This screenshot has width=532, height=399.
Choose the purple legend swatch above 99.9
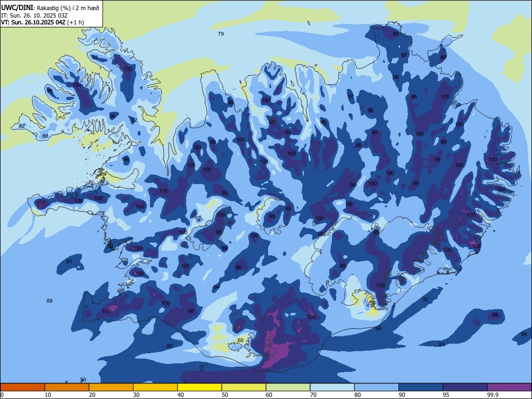pyautogui.click(x=509, y=387)
